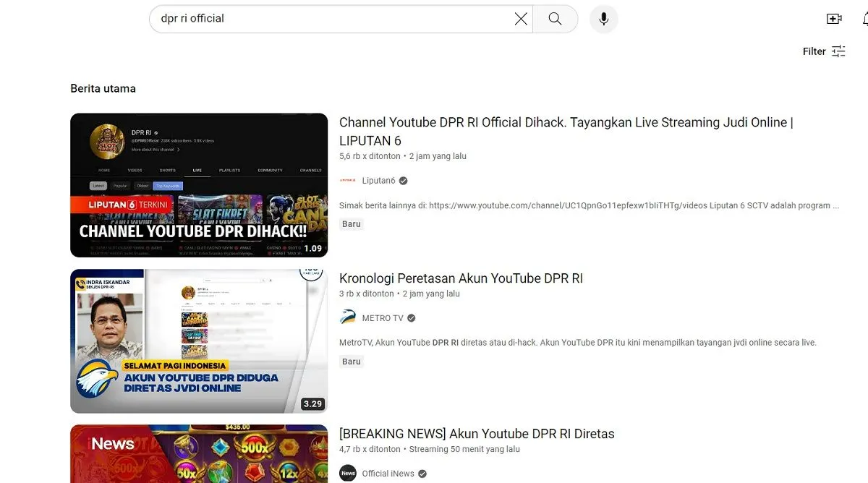Image resolution: width=868 pixels, height=483 pixels.
Task: Click the 1.09 duration badge on thumbnail
Action: [x=312, y=248]
